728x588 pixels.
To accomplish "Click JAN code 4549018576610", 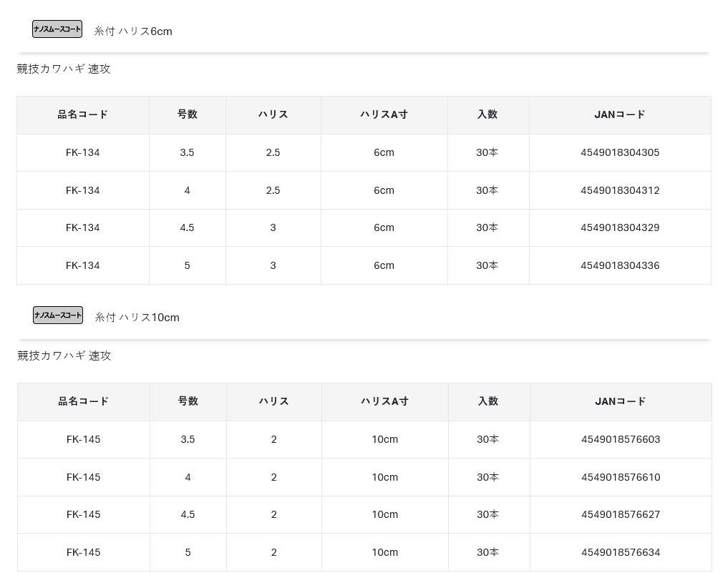I will [x=621, y=477].
